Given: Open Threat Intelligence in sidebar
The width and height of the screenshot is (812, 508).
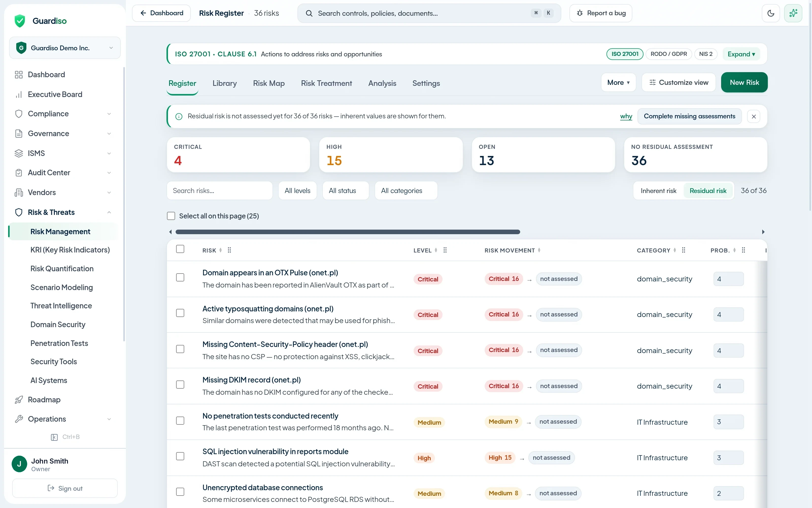Looking at the screenshot, I should tap(61, 306).
